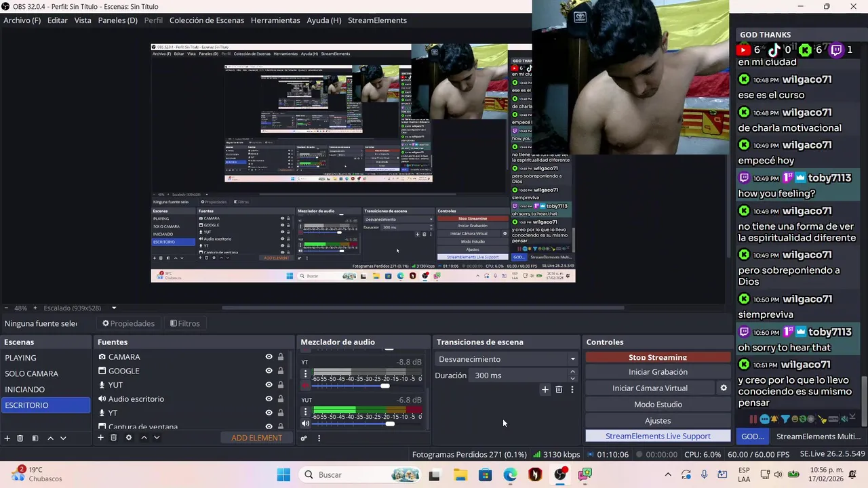This screenshot has width=868, height=488.
Task: Open virtual camera settings gear
Action: 724,388
